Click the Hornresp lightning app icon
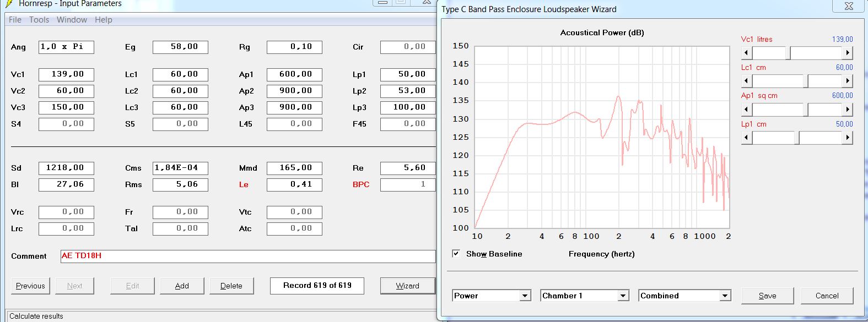Viewport: 868px width, 322px height. pyautogui.click(x=9, y=3)
